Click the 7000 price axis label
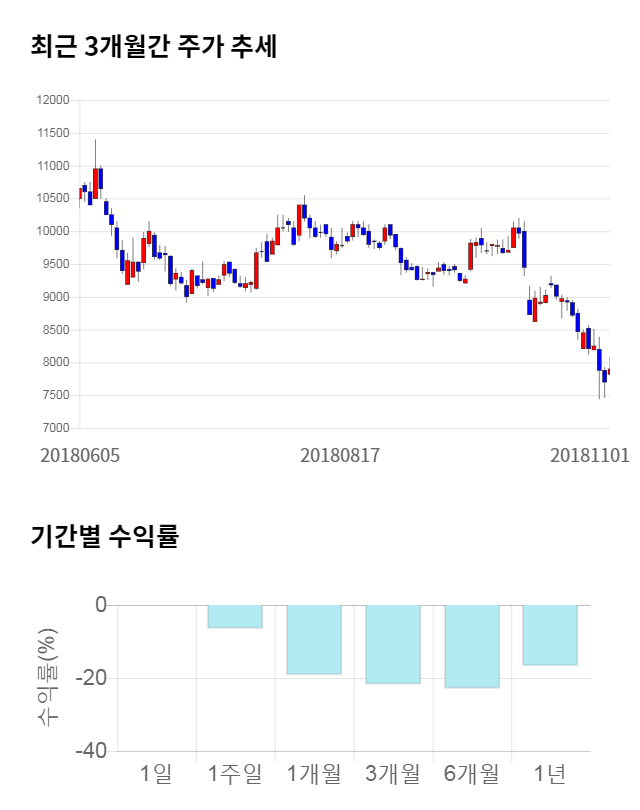640x810 pixels. 55,429
